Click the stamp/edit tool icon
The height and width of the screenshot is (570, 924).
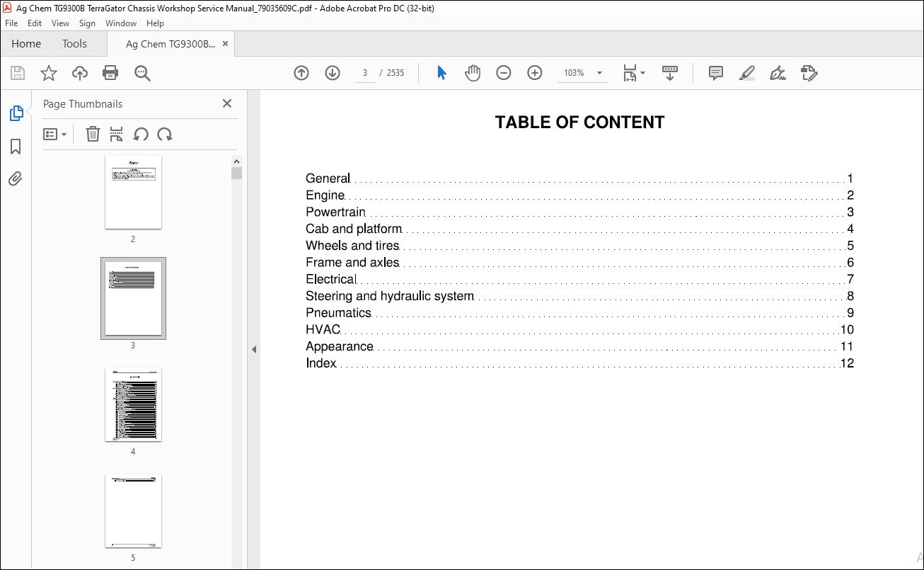tap(809, 73)
